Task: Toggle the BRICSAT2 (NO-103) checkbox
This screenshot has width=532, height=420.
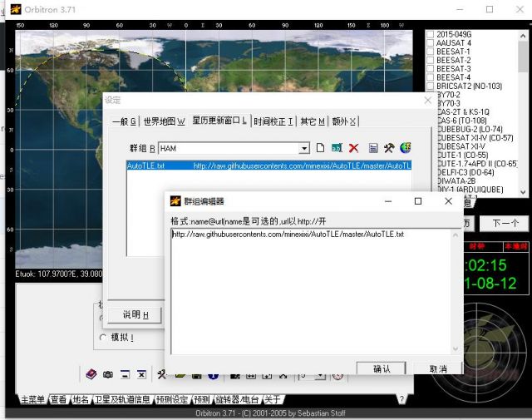Action: coord(431,86)
